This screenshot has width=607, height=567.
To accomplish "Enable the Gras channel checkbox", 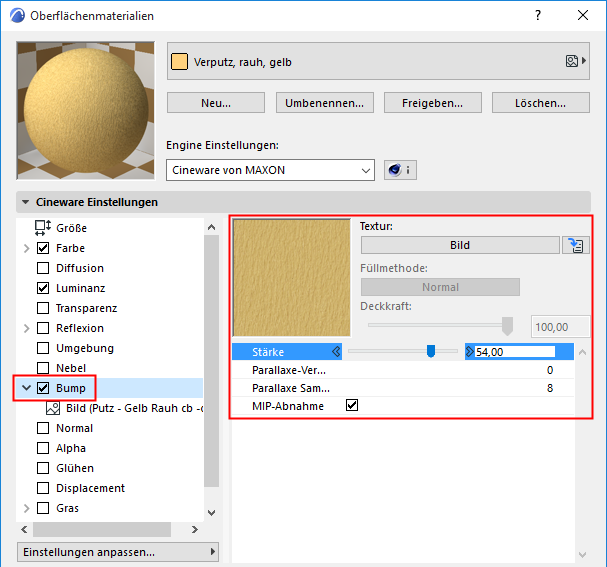I will 43,508.
